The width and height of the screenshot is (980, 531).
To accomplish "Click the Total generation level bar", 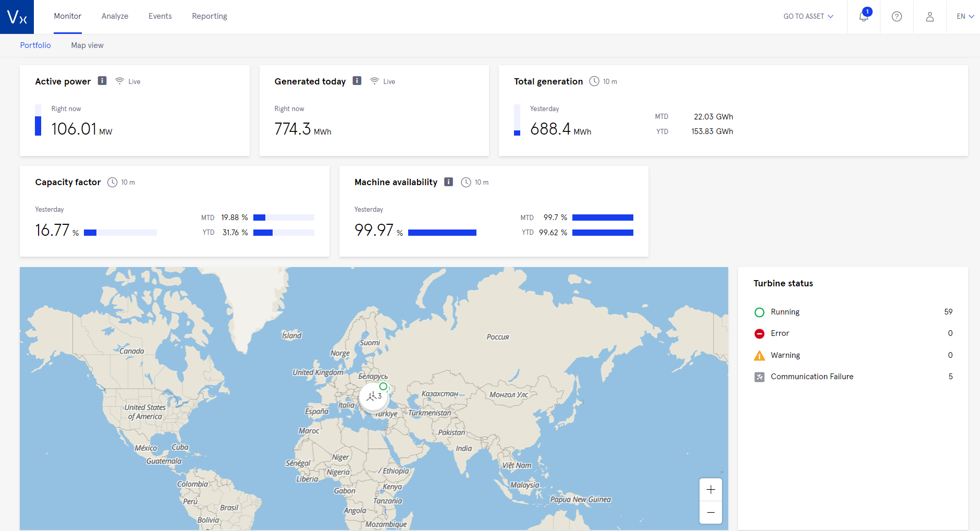I will tap(517, 120).
